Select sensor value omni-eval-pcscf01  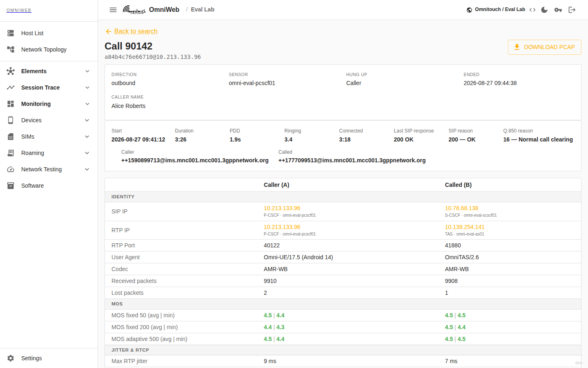[252, 83]
